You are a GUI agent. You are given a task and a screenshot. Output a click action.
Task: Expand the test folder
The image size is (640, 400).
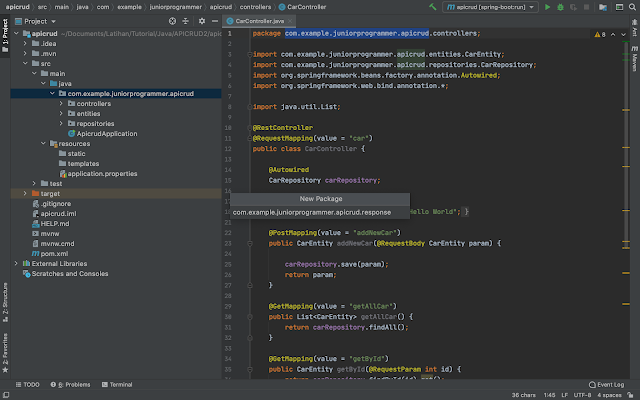pos(34,184)
